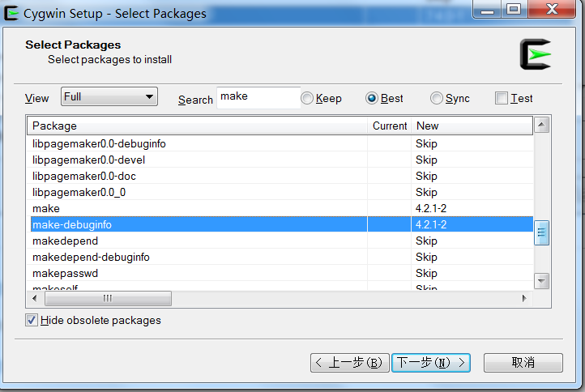Screen dimensions: 585x392
Task: Select the make-debuginfo package row
Action: [x=282, y=224]
